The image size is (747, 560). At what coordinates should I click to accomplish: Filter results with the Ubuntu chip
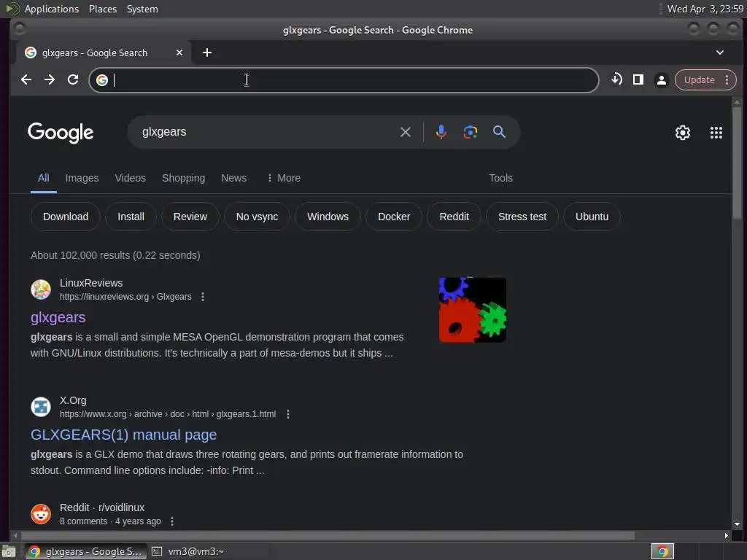[x=592, y=217]
